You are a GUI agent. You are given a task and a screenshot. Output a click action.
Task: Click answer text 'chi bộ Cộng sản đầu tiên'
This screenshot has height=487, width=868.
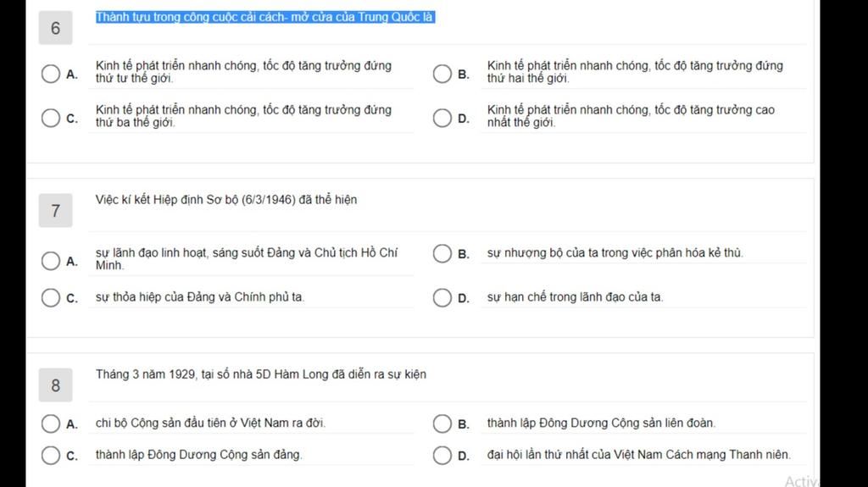pyautogui.click(x=160, y=423)
